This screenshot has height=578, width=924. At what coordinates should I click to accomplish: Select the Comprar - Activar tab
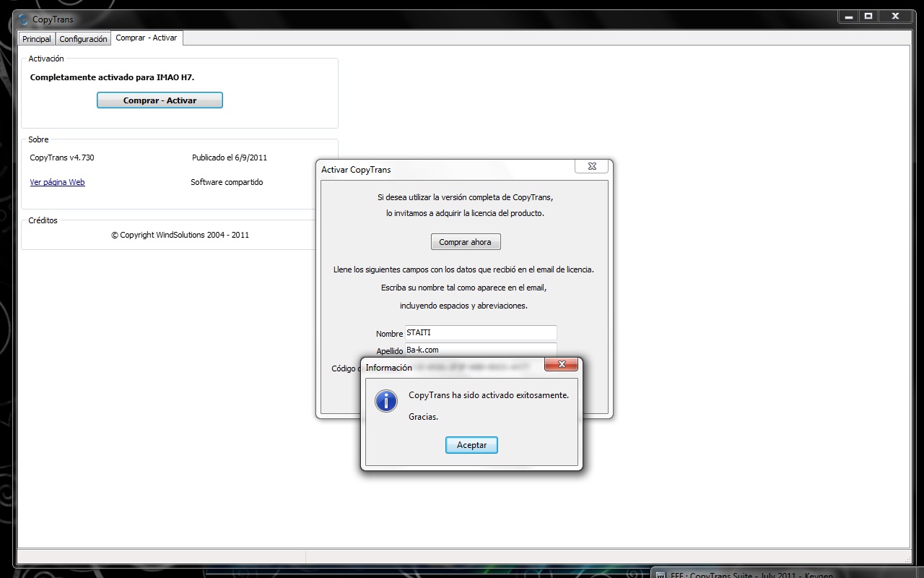click(147, 38)
